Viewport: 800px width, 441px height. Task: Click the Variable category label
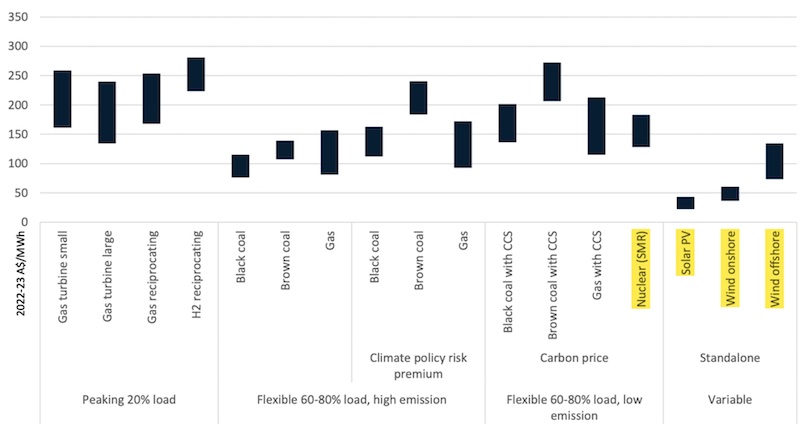tap(728, 400)
